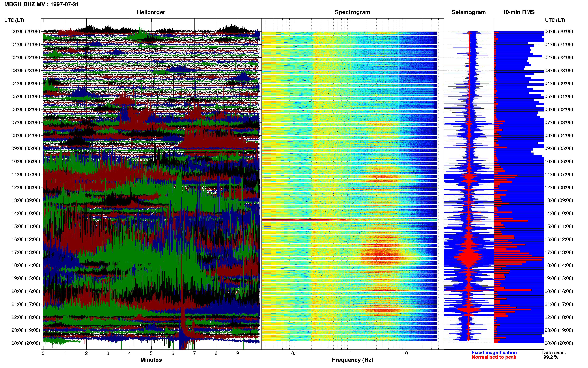This screenshot has height=368, width=588.
Task: Click the left 'UTC (LT)' axis label
Action: point(14,20)
